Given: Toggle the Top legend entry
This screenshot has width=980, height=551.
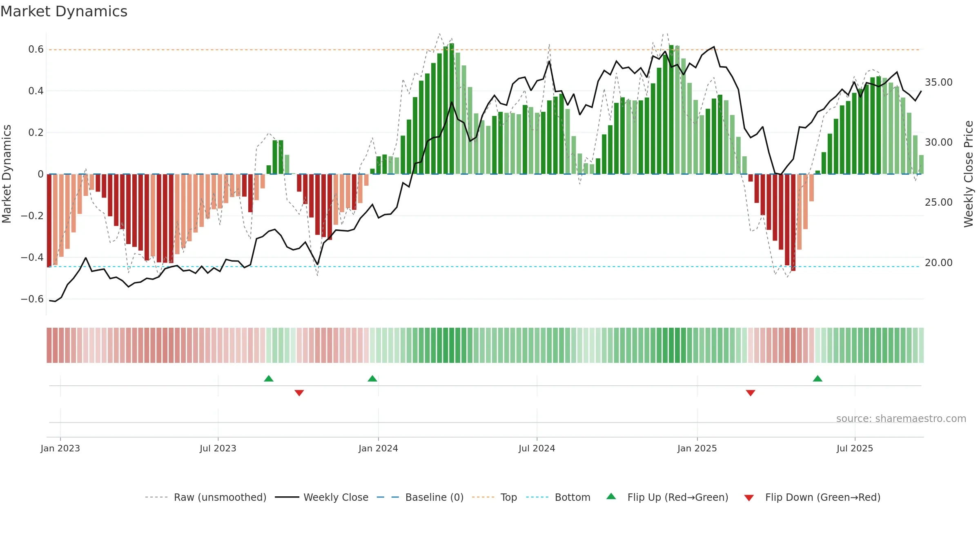Looking at the screenshot, I should point(494,497).
